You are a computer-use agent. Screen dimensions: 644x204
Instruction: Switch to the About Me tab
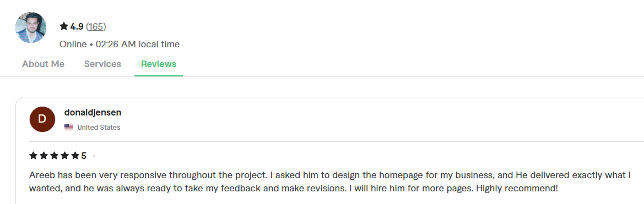tap(43, 64)
